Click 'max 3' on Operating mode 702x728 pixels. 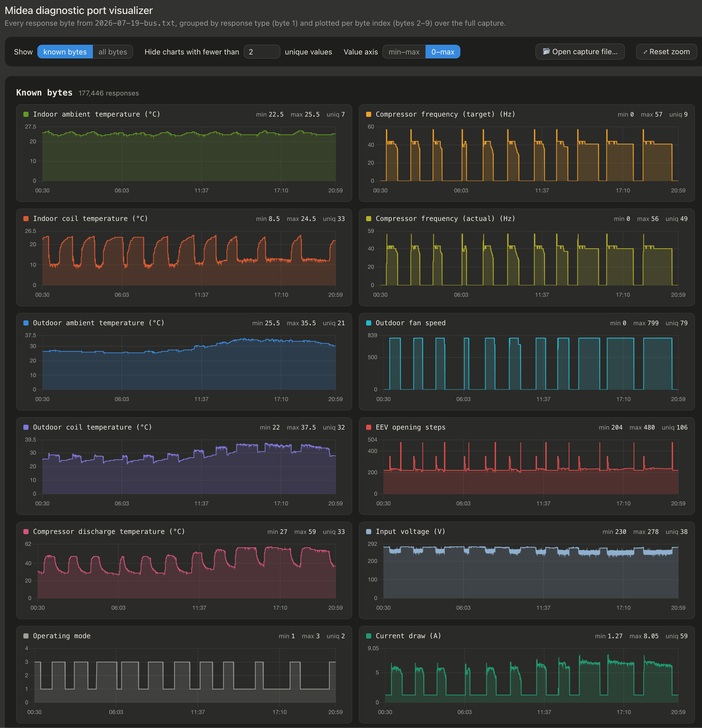(311, 636)
